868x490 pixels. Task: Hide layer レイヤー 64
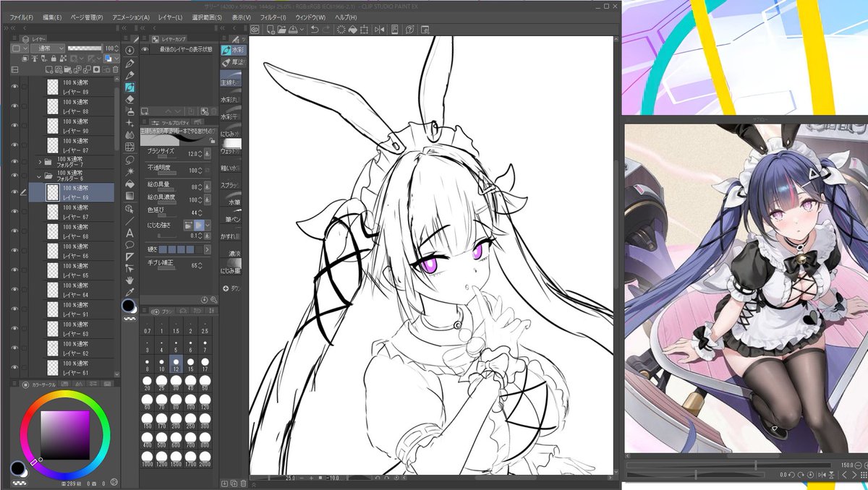point(14,290)
